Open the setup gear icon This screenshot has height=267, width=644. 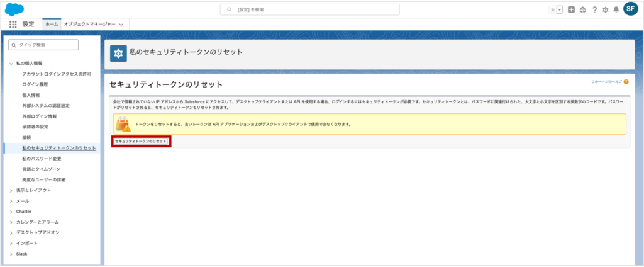point(605,10)
